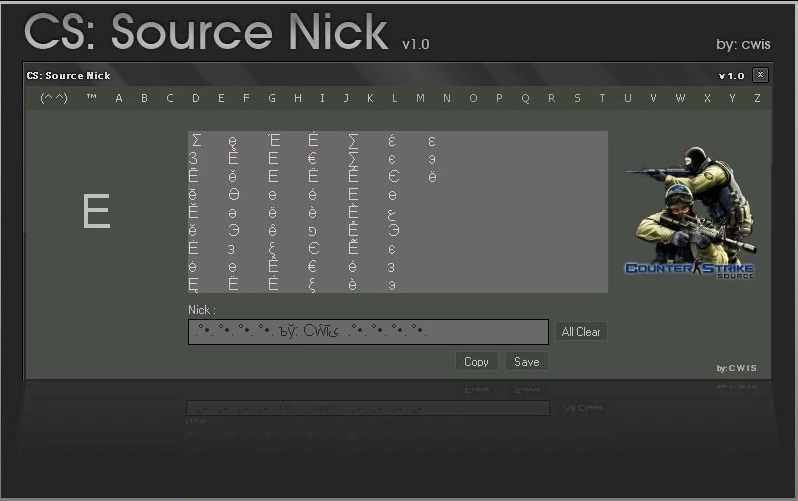Open the letter F tab
Screen dimensions: 798x501
tap(246, 98)
